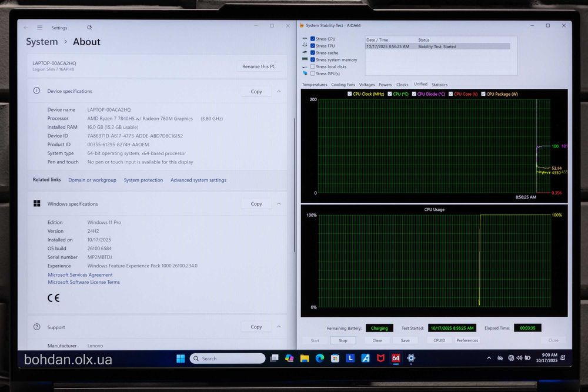Click the Support question mark icon
Screen dimensions: 588x392
point(36,327)
